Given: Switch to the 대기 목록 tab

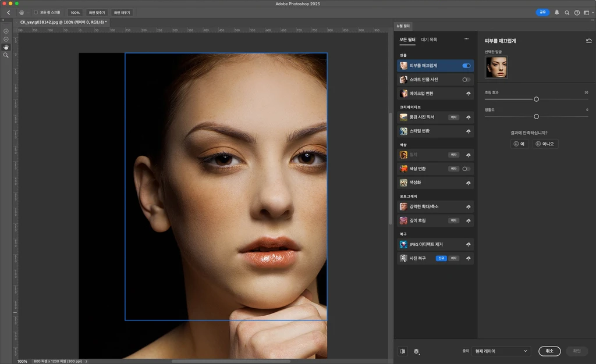Looking at the screenshot, I should (429, 40).
